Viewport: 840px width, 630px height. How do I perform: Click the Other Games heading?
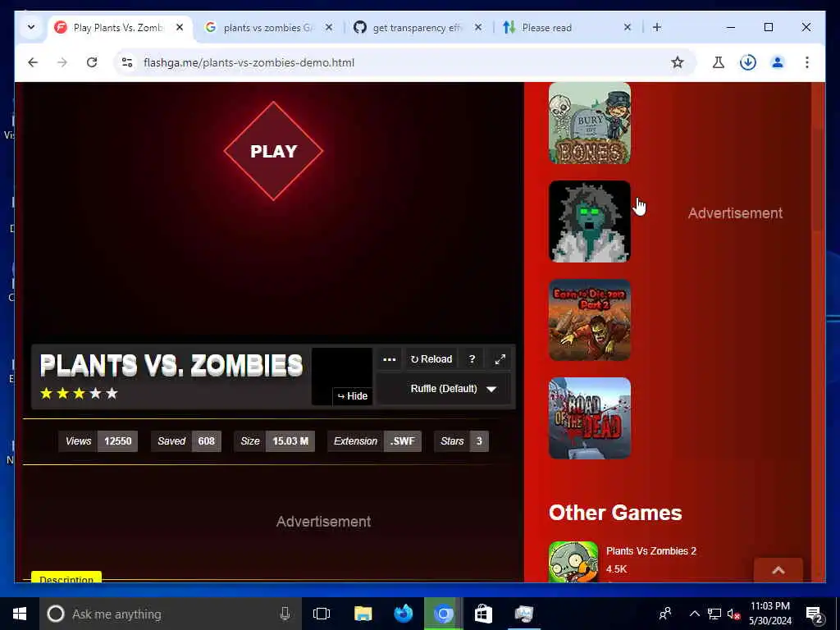click(615, 513)
